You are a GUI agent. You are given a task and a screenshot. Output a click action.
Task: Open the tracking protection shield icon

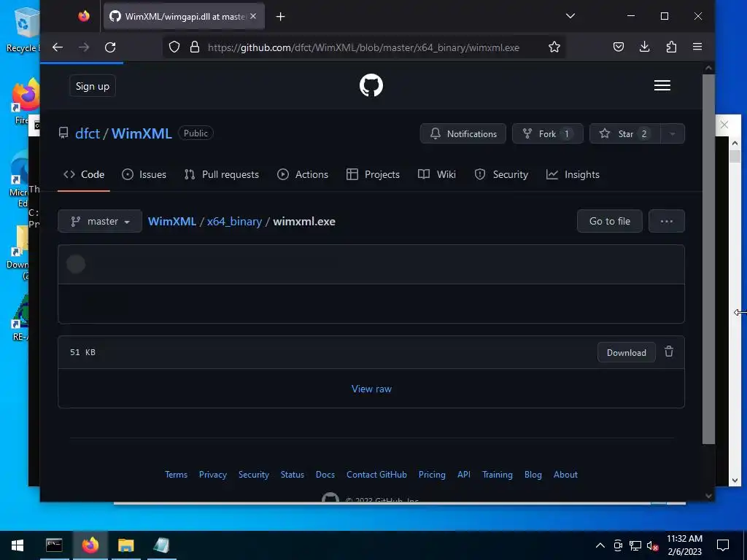pyautogui.click(x=174, y=47)
